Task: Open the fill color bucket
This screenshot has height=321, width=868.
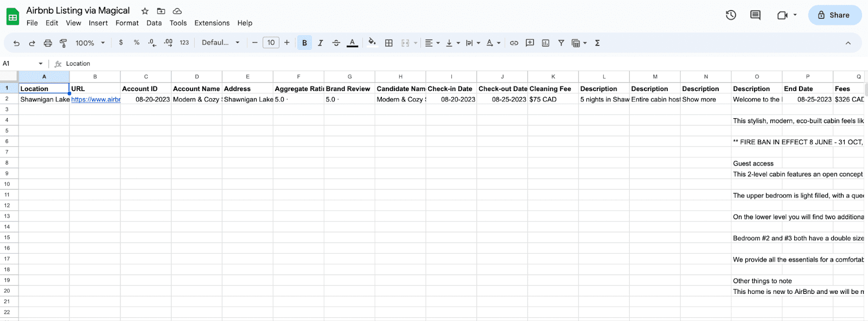Action: pyautogui.click(x=372, y=42)
